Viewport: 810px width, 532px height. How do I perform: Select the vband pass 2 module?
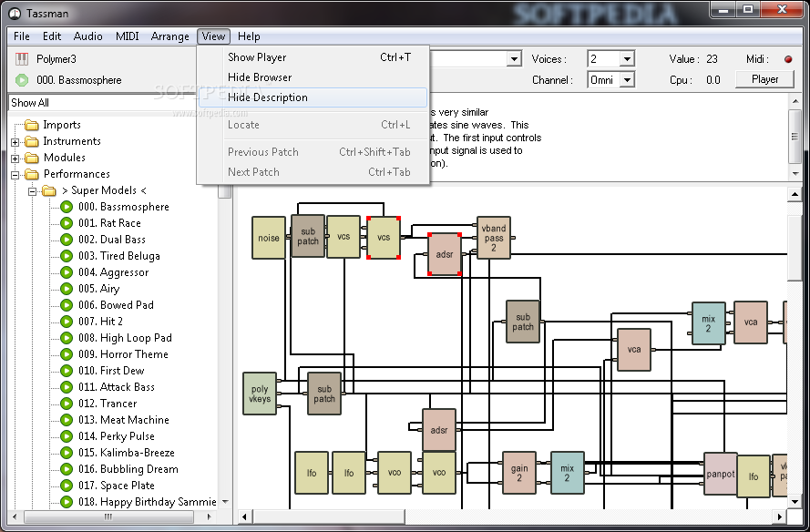click(493, 238)
